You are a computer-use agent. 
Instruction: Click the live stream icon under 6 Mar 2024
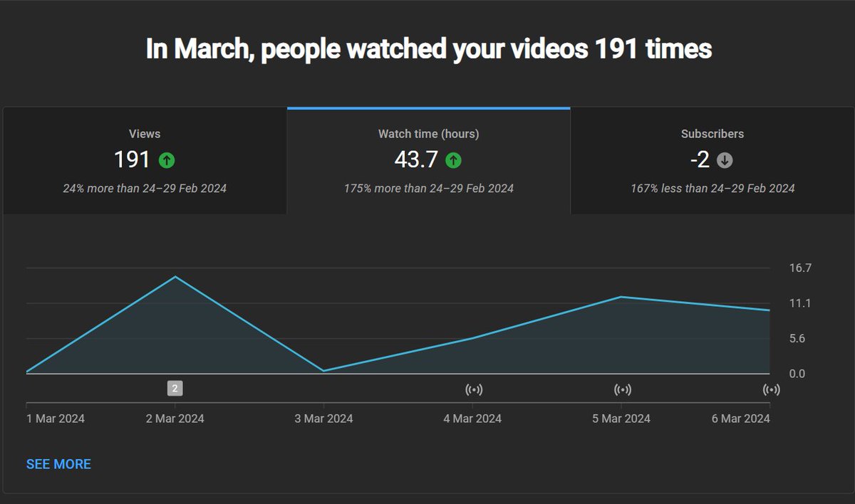(772, 389)
